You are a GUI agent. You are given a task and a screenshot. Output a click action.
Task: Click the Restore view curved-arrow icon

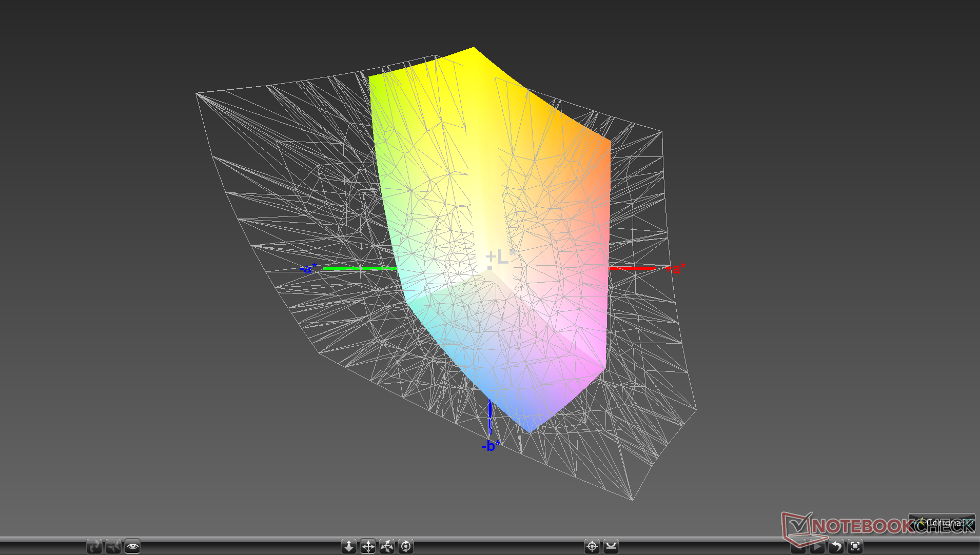[836, 546]
